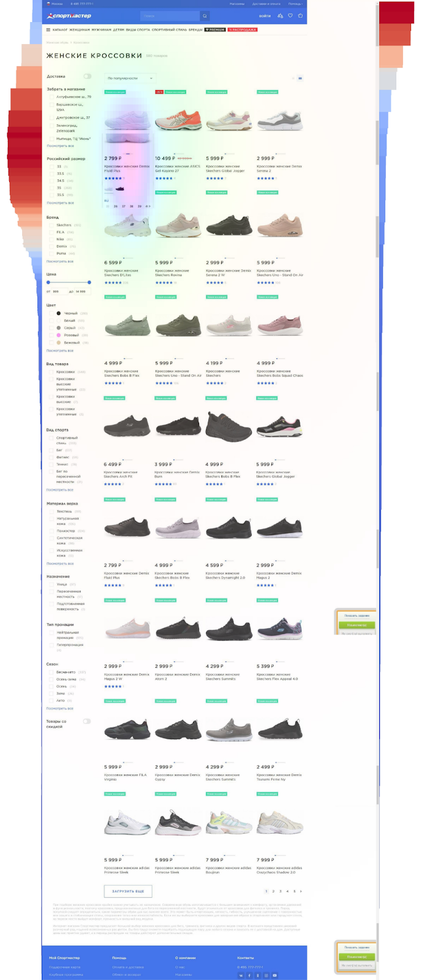Toggle the Товары со скидкой switch
This screenshot has height=980, width=427.
click(87, 722)
